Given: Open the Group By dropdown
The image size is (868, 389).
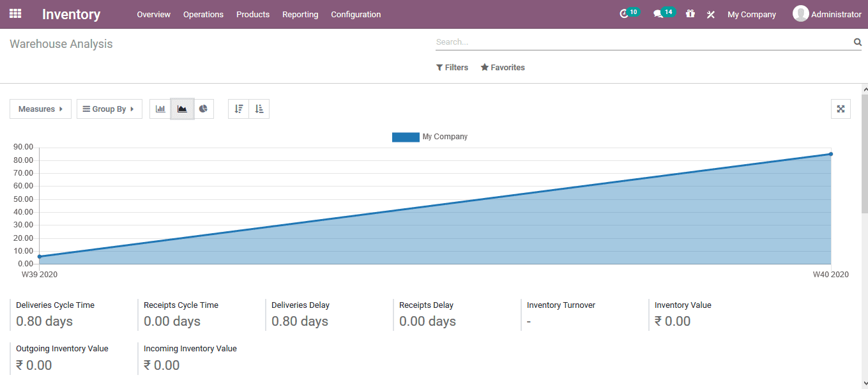Looking at the screenshot, I should [109, 109].
